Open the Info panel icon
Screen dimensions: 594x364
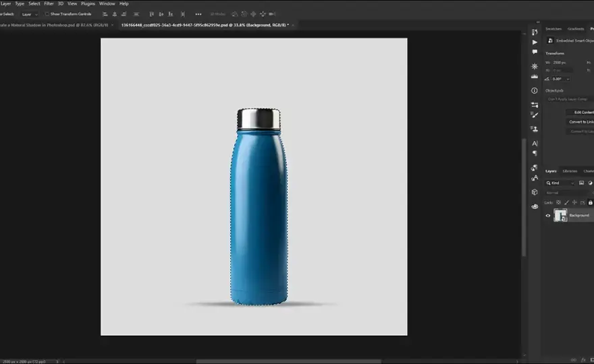535,90
